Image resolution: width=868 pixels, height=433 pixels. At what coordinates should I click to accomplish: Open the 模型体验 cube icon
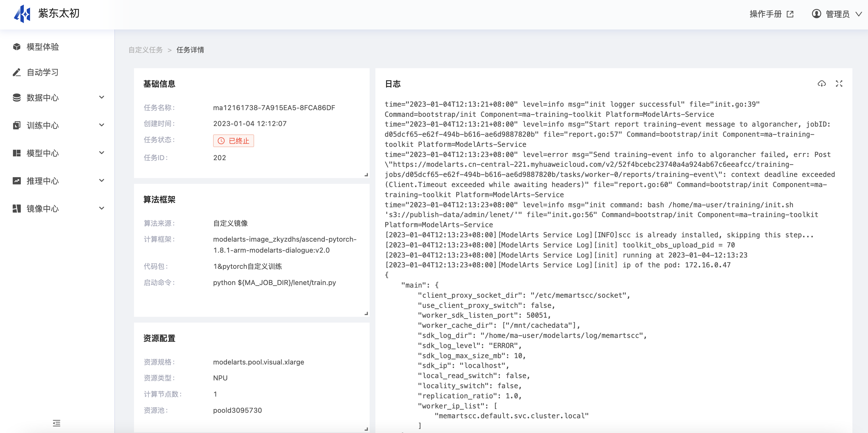tap(16, 47)
